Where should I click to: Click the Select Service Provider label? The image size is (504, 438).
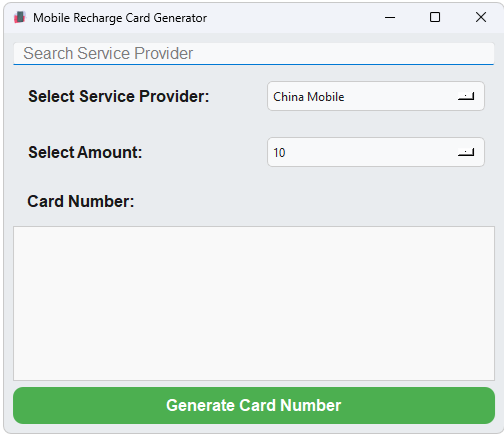[119, 96]
